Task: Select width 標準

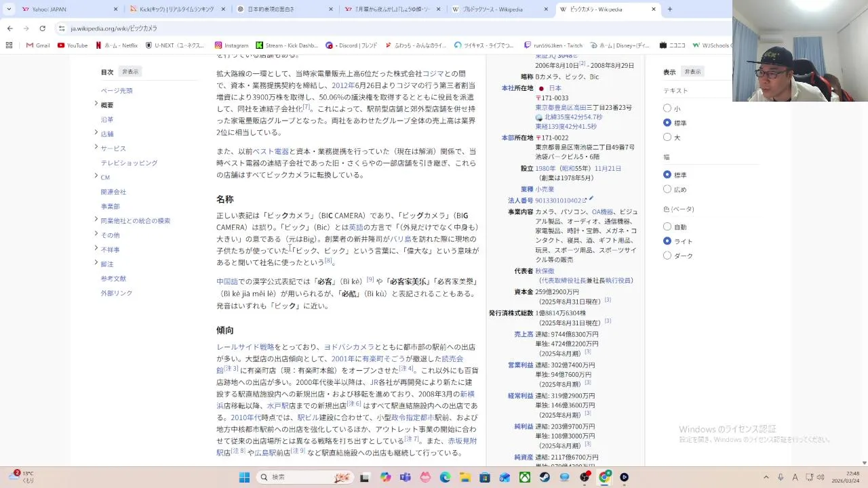Action: coord(667,175)
